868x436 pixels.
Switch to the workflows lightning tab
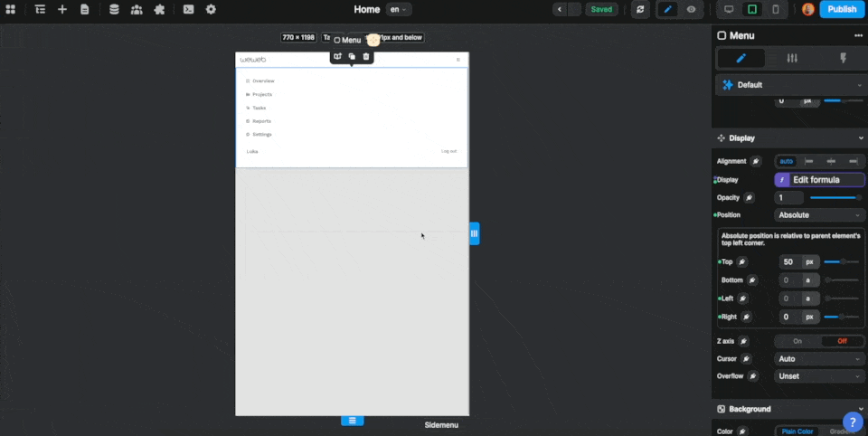click(843, 58)
